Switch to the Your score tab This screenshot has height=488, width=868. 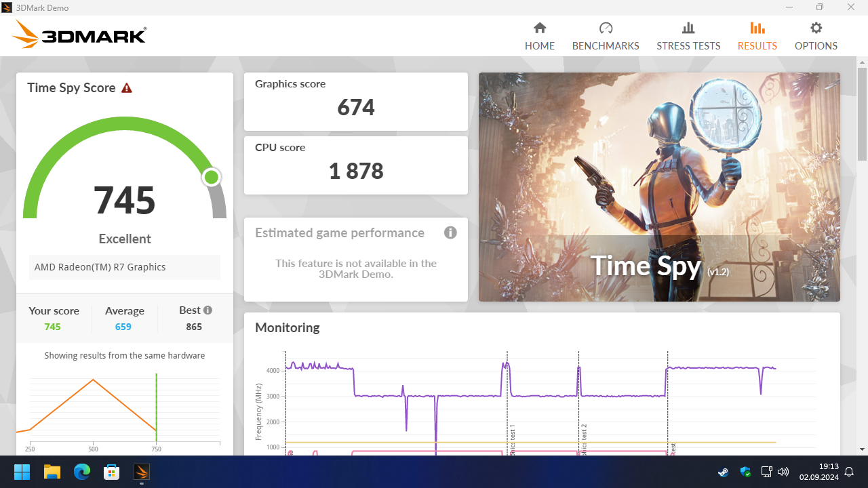pyautogui.click(x=54, y=317)
